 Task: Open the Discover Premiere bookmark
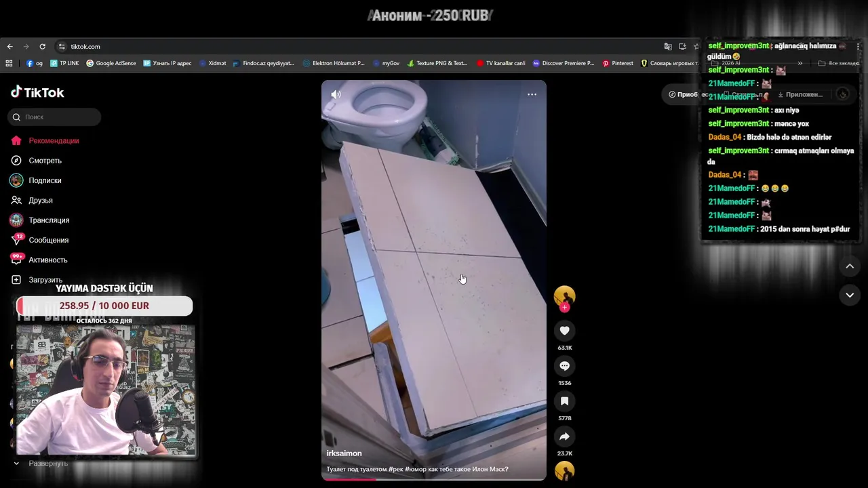click(x=564, y=63)
